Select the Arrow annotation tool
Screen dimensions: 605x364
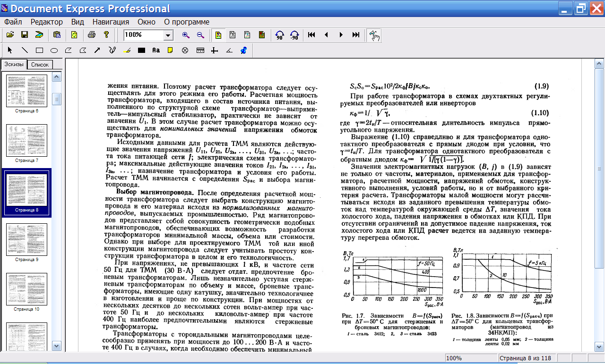97,50
